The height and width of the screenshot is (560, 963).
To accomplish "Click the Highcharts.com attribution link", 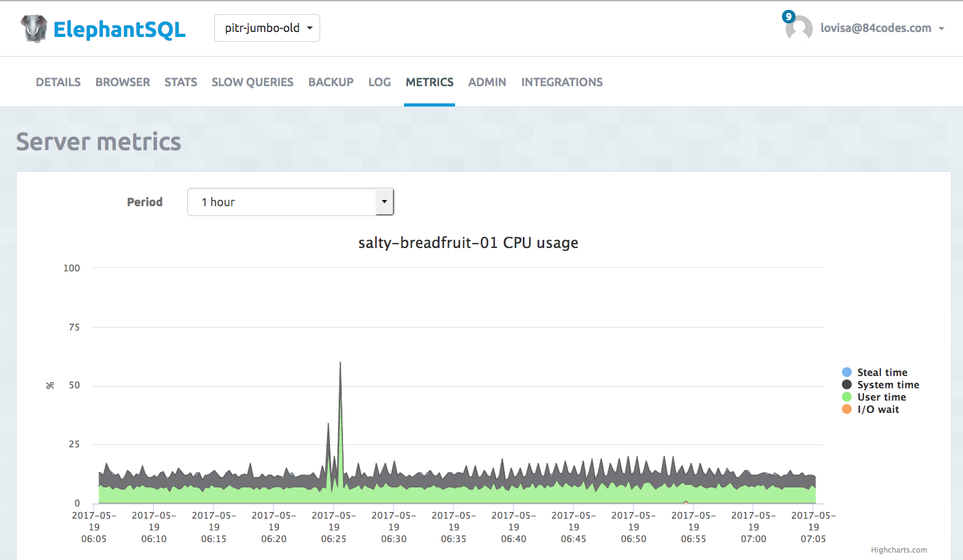I will pos(899,550).
